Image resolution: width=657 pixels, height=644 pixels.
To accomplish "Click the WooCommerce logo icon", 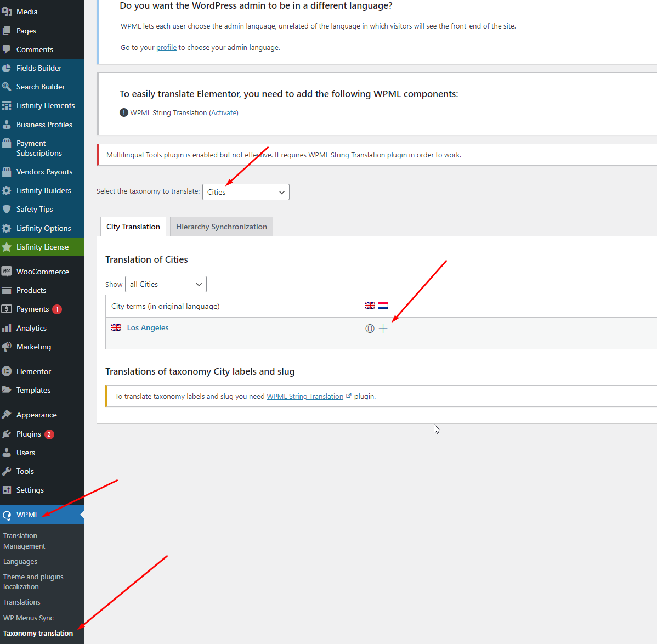I will point(7,272).
